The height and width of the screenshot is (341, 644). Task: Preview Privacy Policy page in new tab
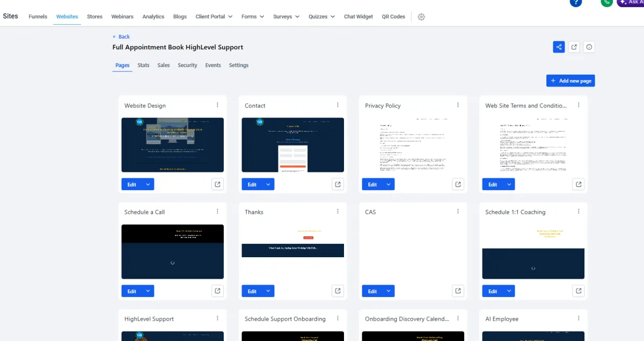pyautogui.click(x=458, y=184)
